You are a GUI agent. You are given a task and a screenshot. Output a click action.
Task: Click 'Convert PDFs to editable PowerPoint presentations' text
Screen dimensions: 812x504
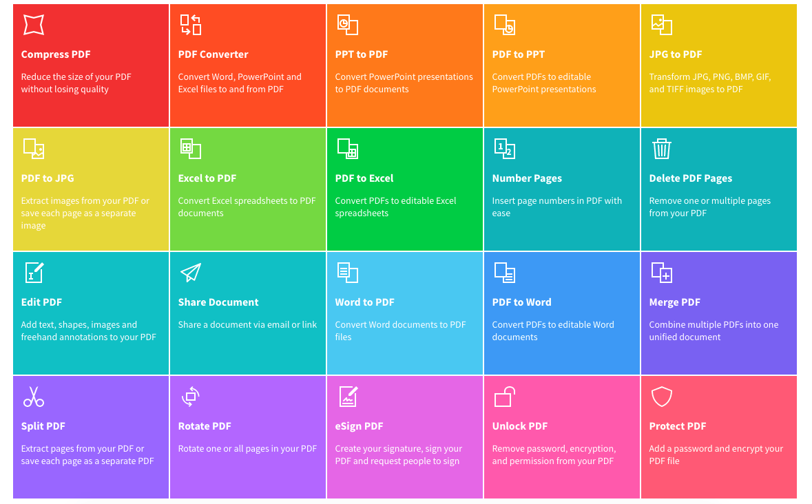(x=544, y=83)
